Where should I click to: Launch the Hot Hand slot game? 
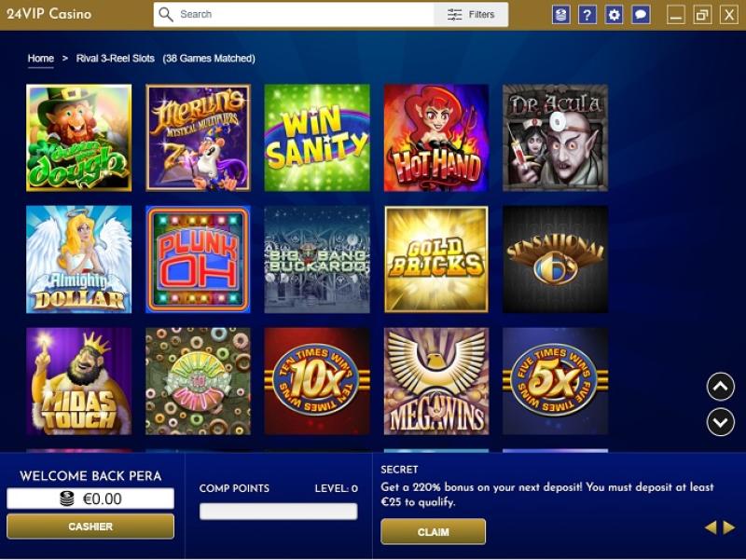436,138
